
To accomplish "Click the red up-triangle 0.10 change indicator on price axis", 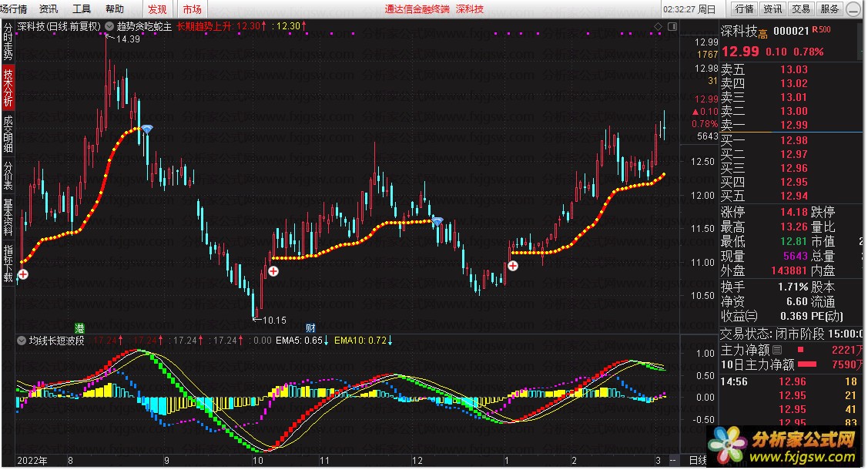I will tap(705, 112).
